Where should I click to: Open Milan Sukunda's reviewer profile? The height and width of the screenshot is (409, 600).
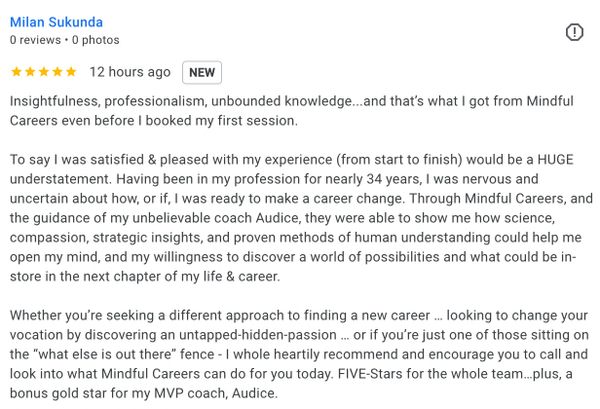pos(56,22)
